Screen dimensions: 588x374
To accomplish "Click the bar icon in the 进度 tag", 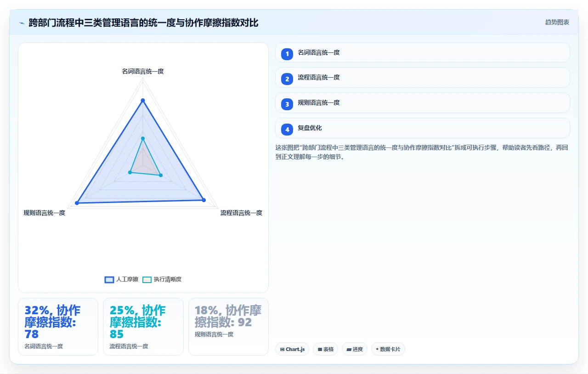I will (x=349, y=350).
